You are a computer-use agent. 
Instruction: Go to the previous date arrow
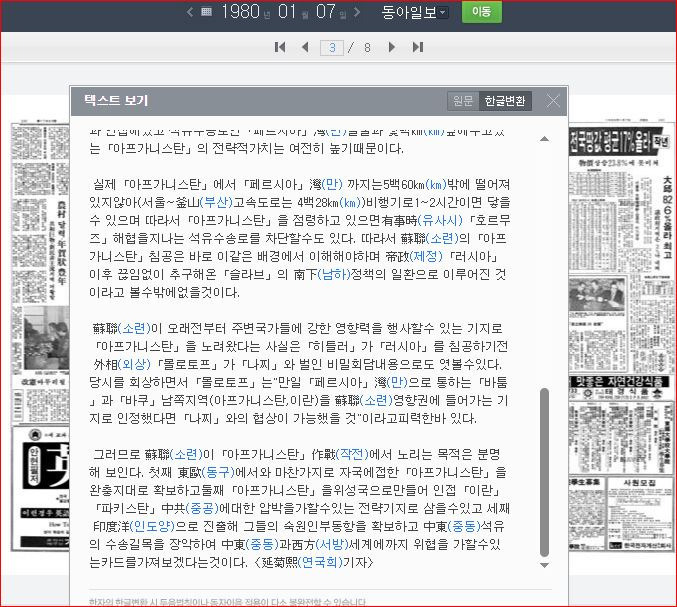point(190,12)
